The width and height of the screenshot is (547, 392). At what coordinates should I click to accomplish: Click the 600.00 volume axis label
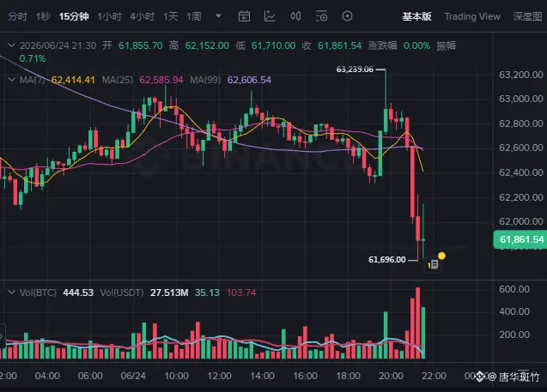point(514,289)
